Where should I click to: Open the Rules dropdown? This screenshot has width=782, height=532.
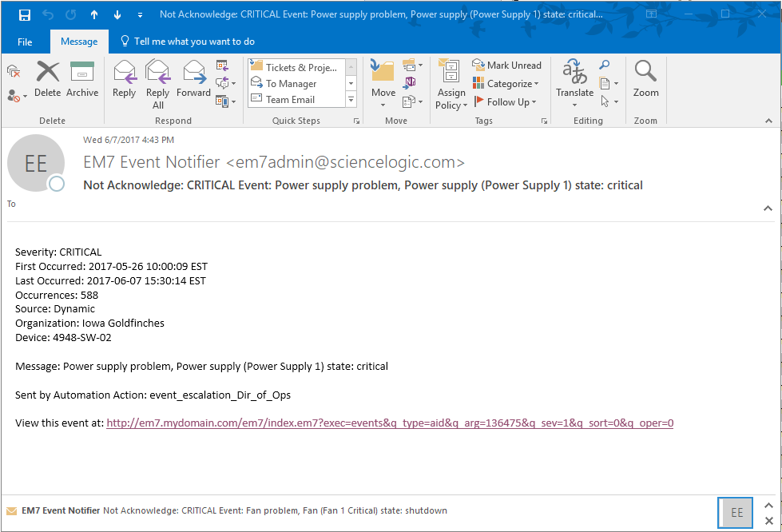[412, 66]
